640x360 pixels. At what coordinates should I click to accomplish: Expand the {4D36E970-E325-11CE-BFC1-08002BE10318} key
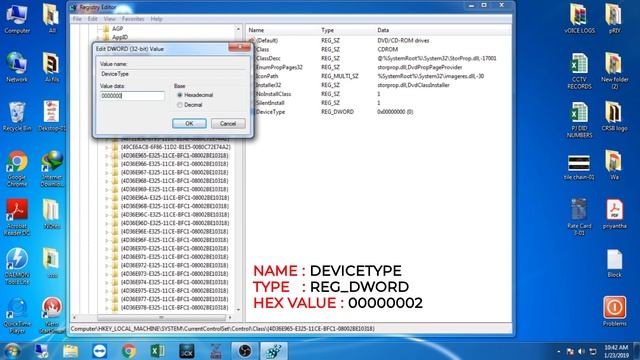[107, 248]
